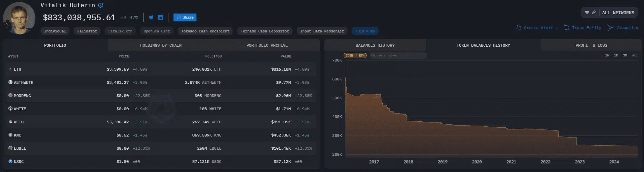The width and height of the screenshot is (644, 172).
Task: Click the 87.121K USDC holdings cell
Action: pos(207,162)
